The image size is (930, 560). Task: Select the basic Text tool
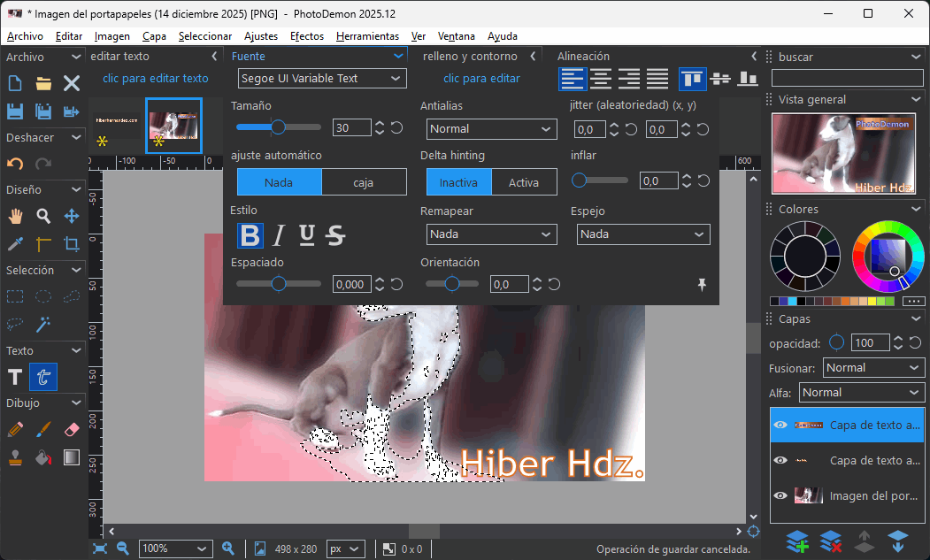tap(15, 377)
